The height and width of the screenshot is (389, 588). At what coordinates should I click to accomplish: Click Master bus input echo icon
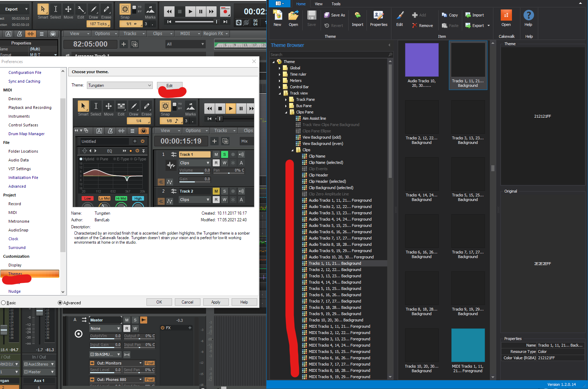tap(144, 320)
